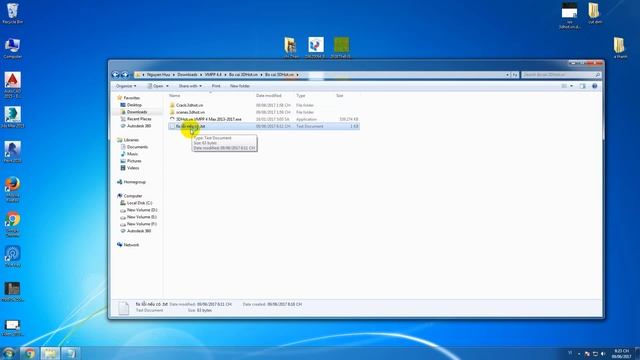Select Network in the navigation pane
Image resolution: width=640 pixels, height=360 pixels.
point(131,245)
